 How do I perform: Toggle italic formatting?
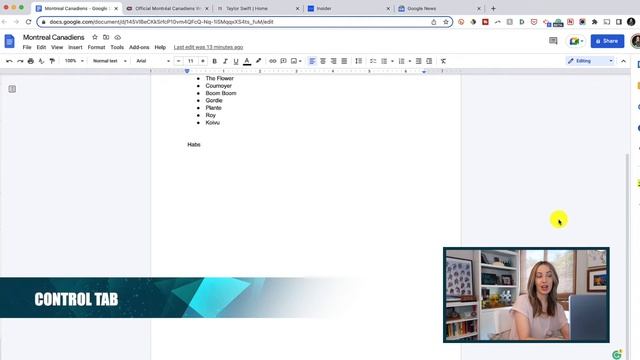click(225, 61)
